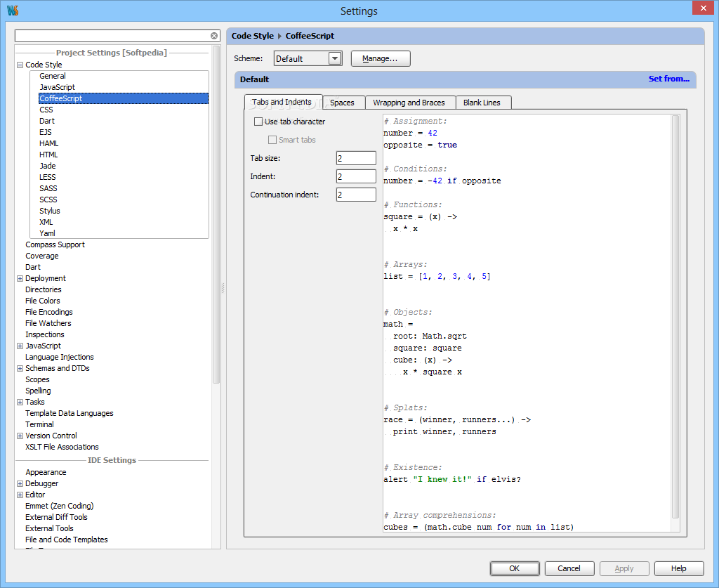Open Scopes settings
Screen dimensions: 719x588
[x=37, y=380]
